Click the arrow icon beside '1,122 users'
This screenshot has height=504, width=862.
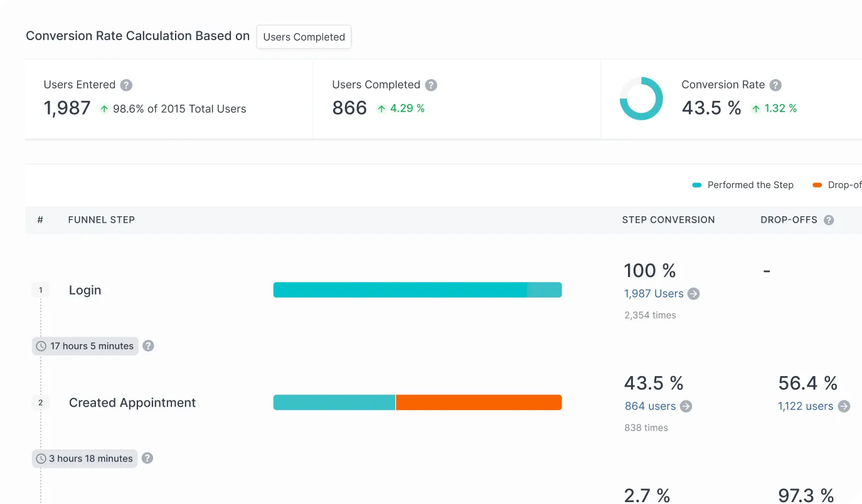tap(845, 406)
